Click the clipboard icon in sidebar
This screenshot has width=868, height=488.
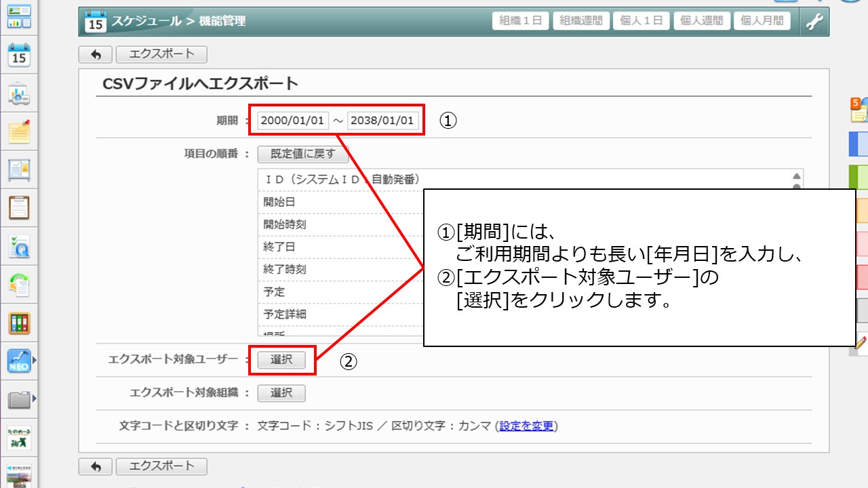tap(19, 207)
